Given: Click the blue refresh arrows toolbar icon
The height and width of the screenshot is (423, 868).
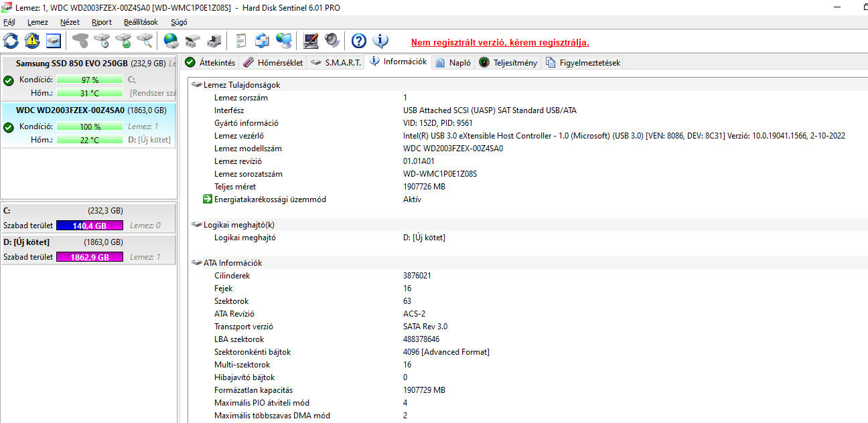Looking at the screenshot, I should point(10,41).
